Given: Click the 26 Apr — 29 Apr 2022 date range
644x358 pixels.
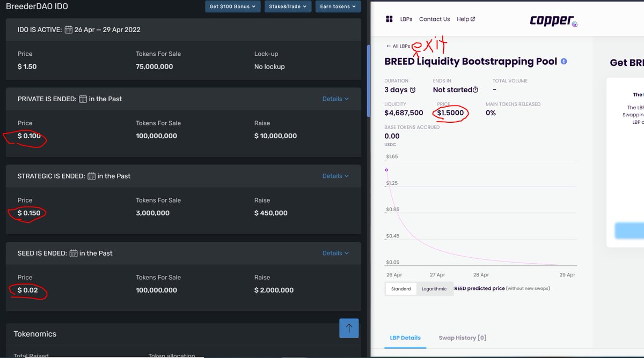Looking at the screenshot, I should click(x=107, y=30).
